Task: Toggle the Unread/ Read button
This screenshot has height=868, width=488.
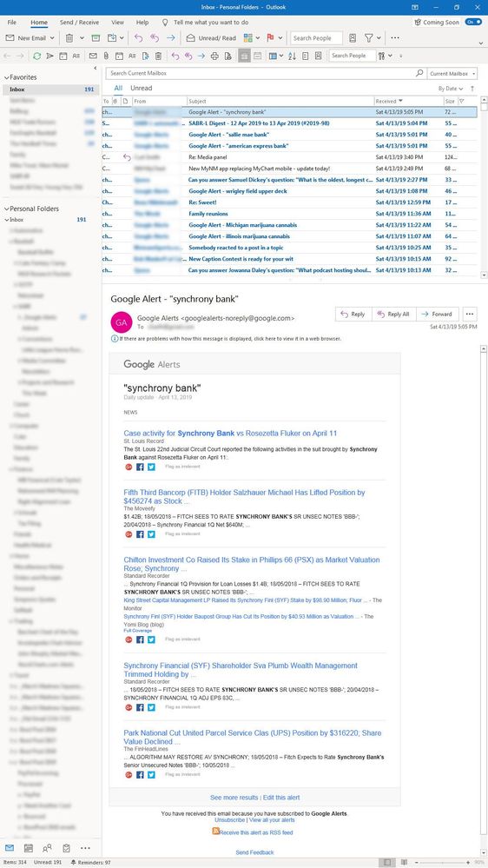Action: [x=211, y=38]
